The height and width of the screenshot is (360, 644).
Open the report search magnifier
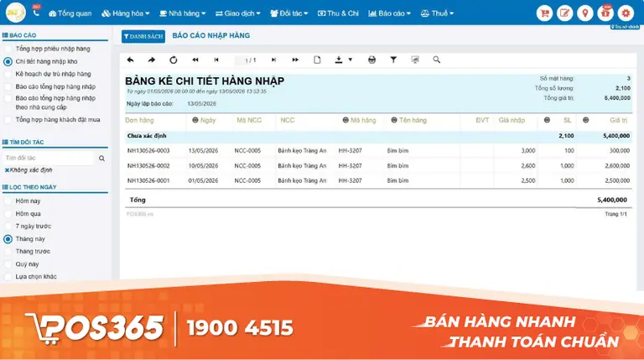pos(437,60)
